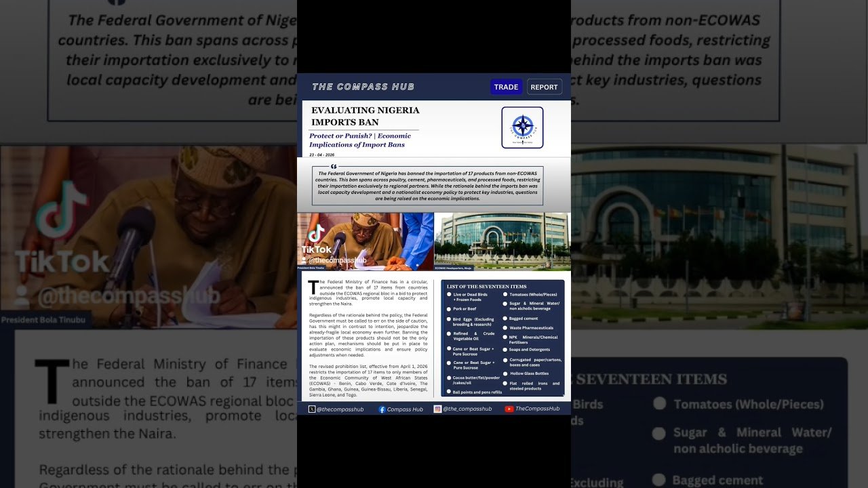The image size is (868, 488).
Task: Click the TikTok logo watermark
Action: 316,235
